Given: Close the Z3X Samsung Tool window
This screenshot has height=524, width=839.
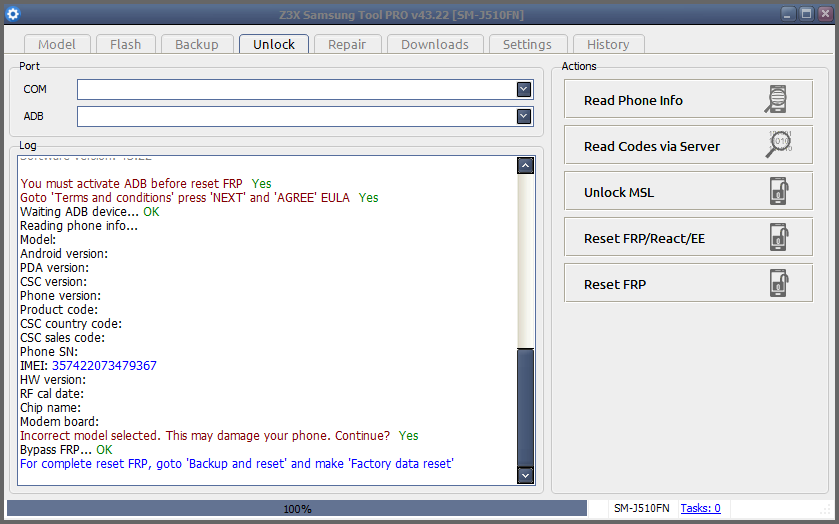Looking at the screenshot, I should [x=825, y=14].
